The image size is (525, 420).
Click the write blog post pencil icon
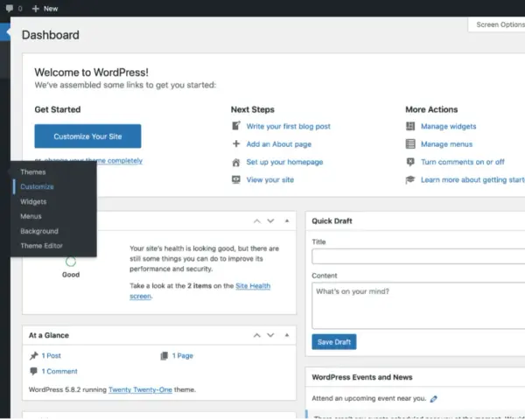[236, 126]
